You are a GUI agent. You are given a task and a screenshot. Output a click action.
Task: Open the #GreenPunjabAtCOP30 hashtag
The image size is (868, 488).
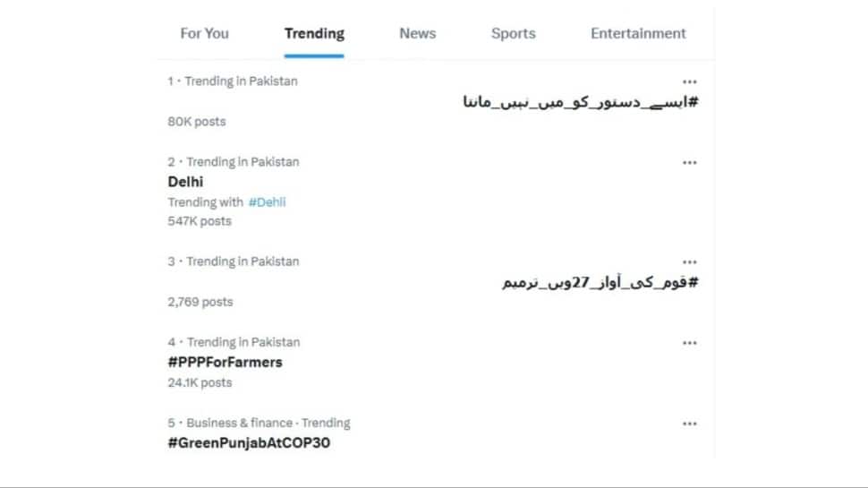pyautogui.click(x=249, y=443)
